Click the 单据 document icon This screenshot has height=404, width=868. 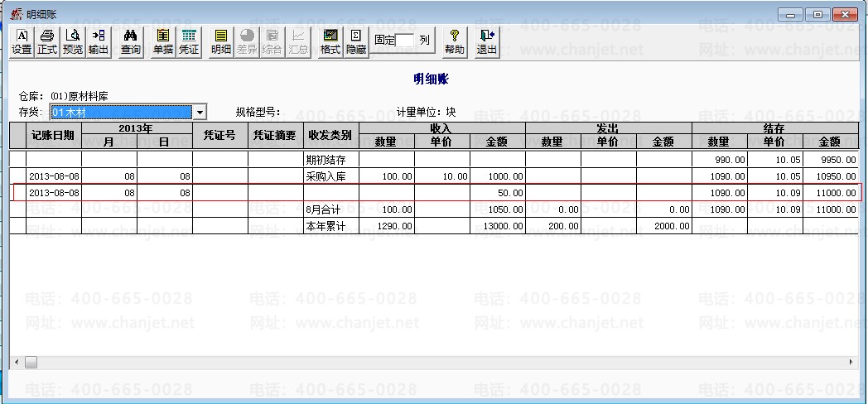pos(162,42)
